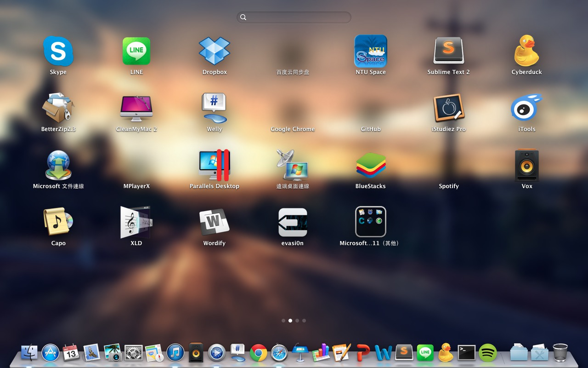Open Maps from the Dock
588x368 pixels.
point(154,353)
